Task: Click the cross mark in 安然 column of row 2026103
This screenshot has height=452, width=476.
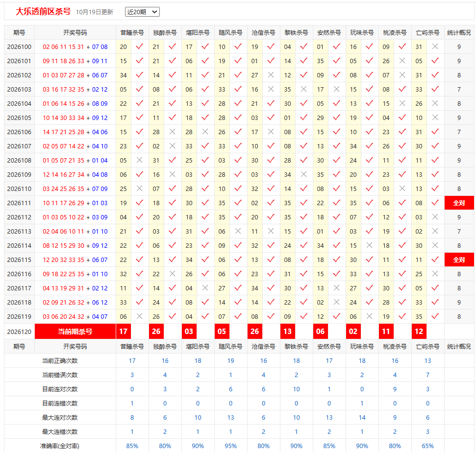Action: 336,89
